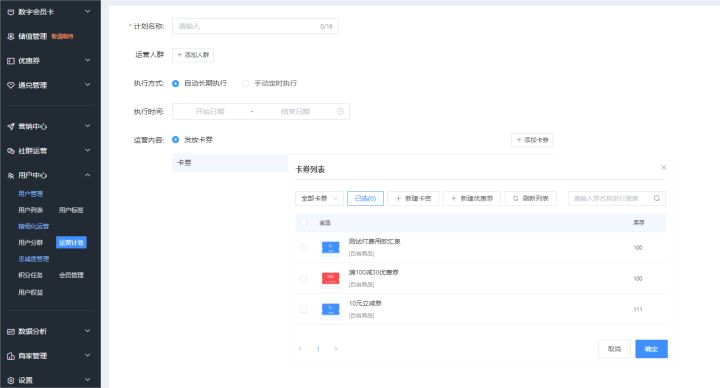
Task: Click the 取消 button
Action: pos(614,349)
